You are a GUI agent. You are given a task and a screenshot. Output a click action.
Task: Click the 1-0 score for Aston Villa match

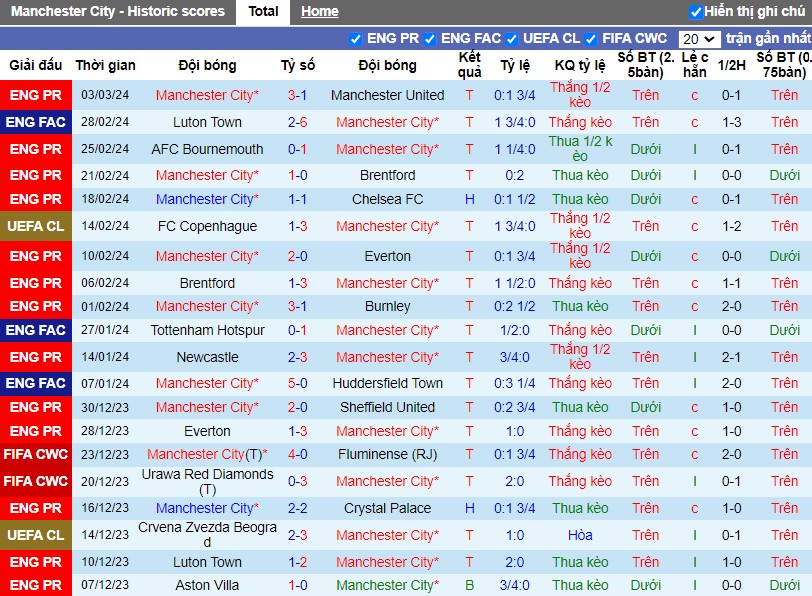[298, 585]
